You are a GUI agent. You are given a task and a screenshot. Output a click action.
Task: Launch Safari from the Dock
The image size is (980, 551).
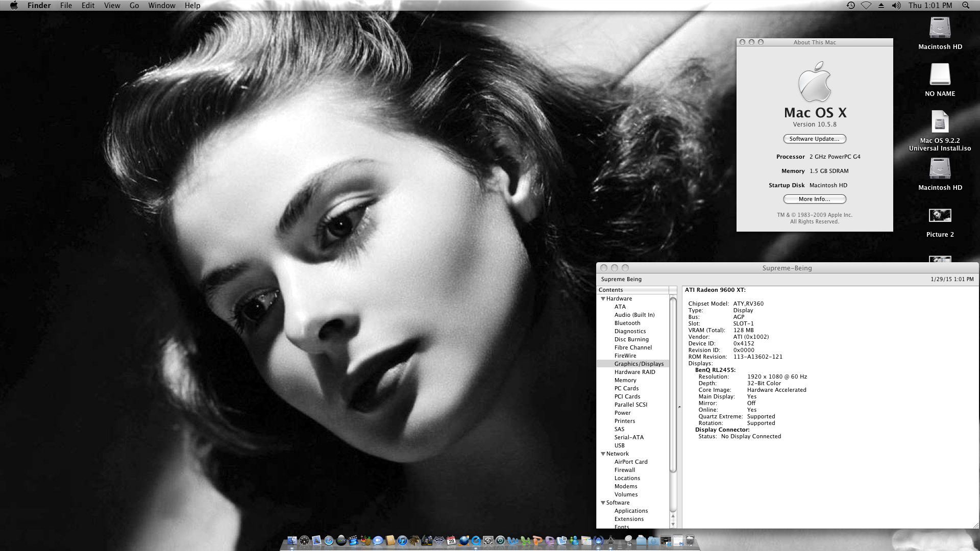click(x=329, y=541)
